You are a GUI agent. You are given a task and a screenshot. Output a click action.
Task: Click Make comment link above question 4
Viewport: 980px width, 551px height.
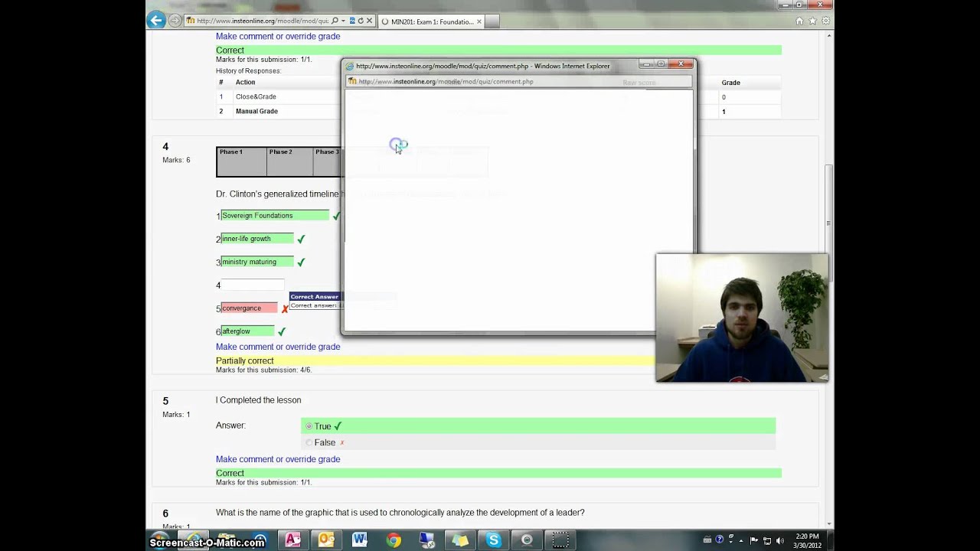pos(278,36)
